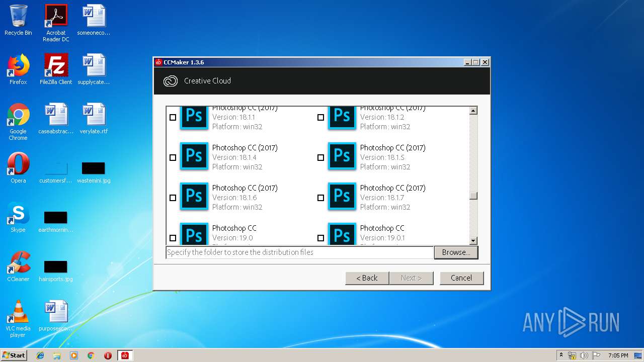Viewport: 644px width, 362px height.
Task: Enable checkbox for Photoshop version 18.1.7
Action: pos(321,198)
